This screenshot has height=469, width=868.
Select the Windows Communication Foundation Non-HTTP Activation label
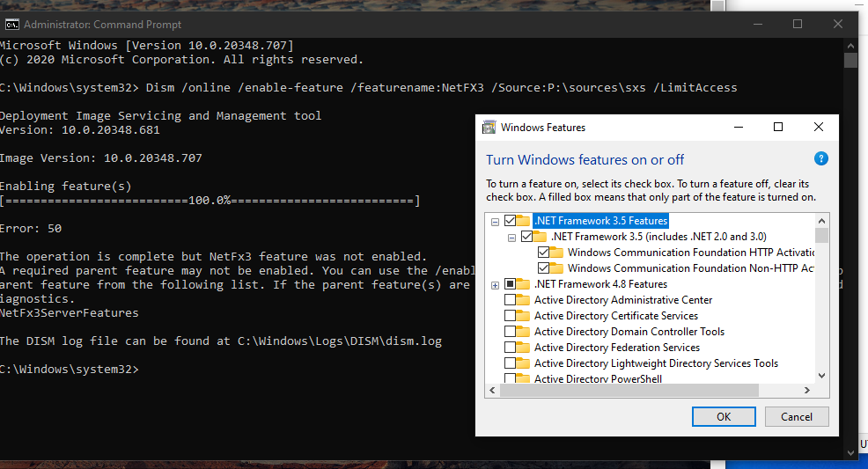[x=691, y=268]
